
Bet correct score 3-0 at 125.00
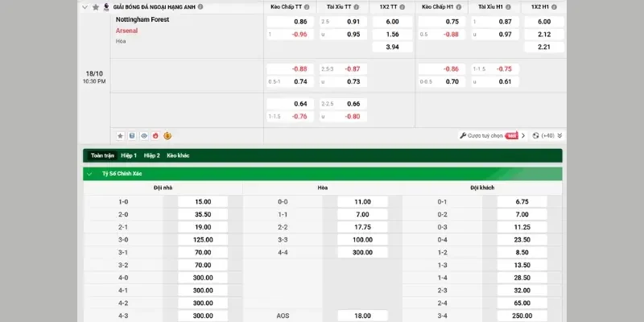(203, 240)
